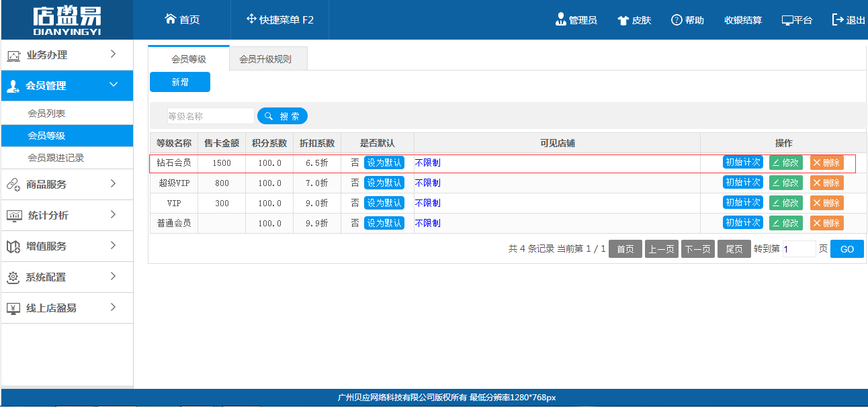Screen dimensions: 868x407
Task: Click the 系统配置 gear icon
Action: 13,277
